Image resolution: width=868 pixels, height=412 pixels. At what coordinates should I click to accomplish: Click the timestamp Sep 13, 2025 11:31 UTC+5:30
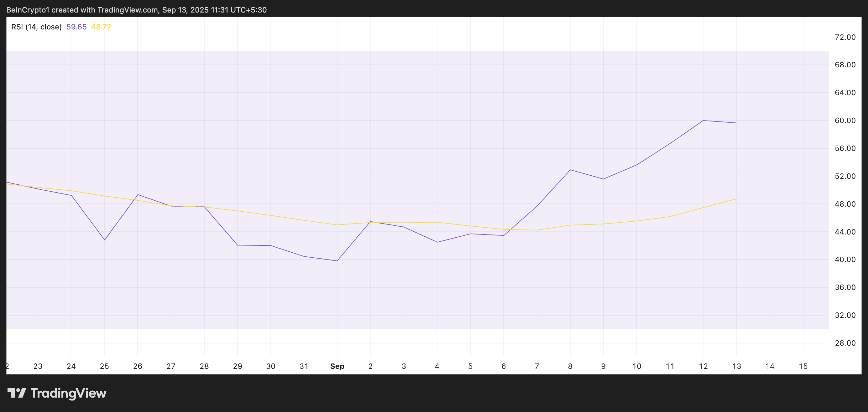214,10
